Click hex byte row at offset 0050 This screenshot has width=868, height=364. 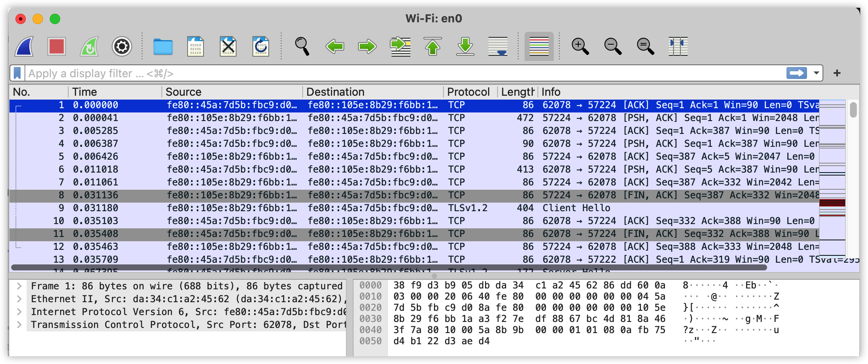441,341
